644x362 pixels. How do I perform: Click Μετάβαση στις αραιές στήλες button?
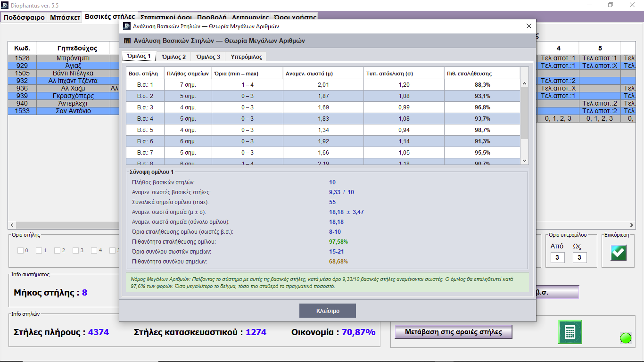pyautogui.click(x=454, y=332)
